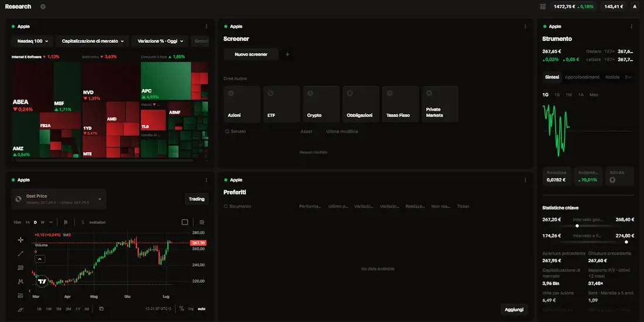Change the candlestick chart type icon

[x=66, y=222]
